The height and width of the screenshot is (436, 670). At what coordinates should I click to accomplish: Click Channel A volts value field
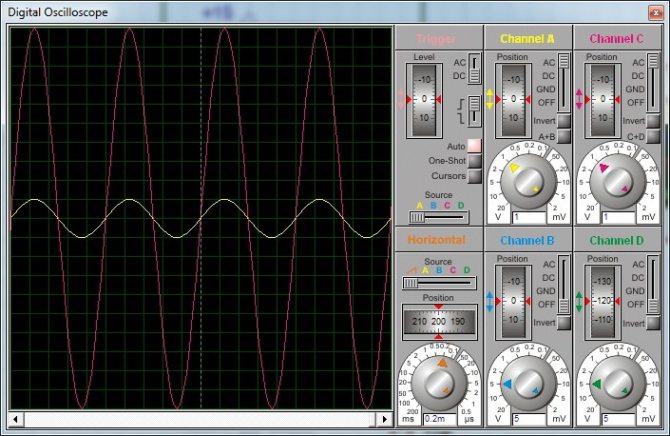click(529, 217)
